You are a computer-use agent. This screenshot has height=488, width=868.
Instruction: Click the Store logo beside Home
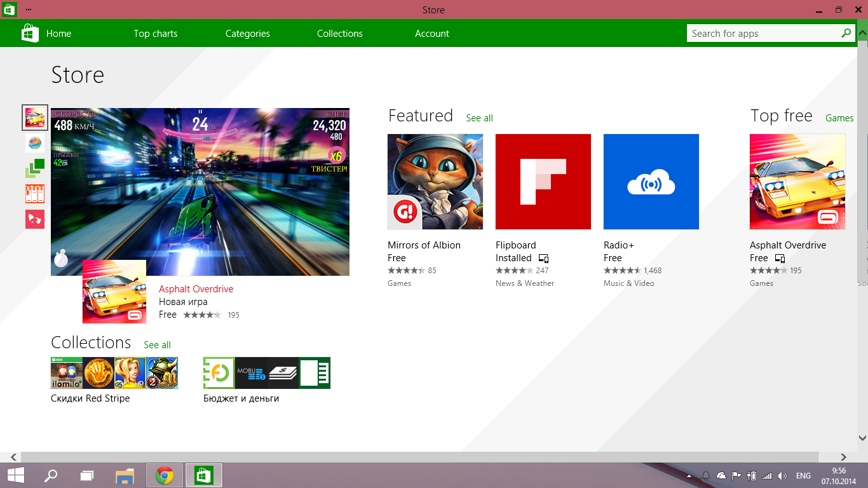pyautogui.click(x=30, y=33)
